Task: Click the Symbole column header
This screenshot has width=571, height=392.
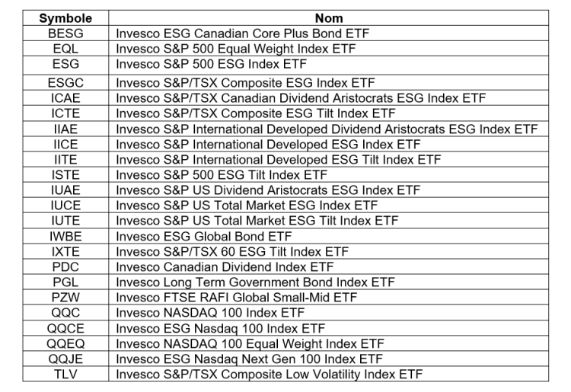Action: tap(65, 18)
